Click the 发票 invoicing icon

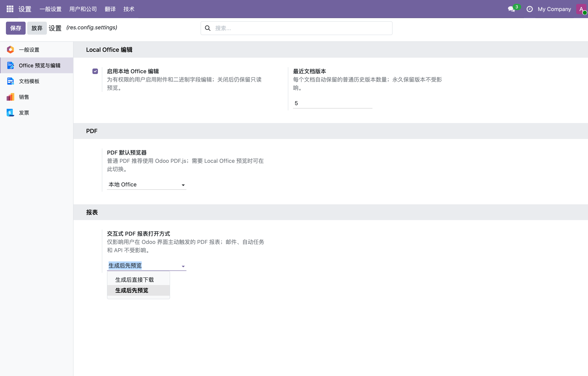coord(10,113)
